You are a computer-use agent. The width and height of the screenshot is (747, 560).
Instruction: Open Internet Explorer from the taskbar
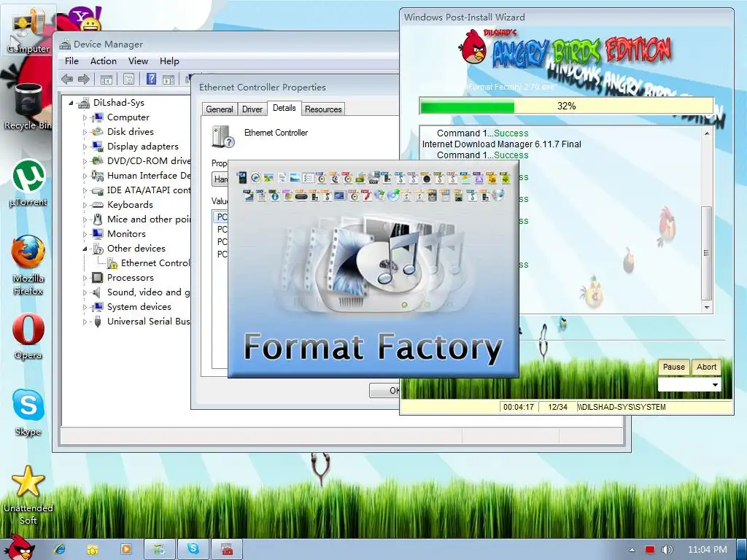tap(60, 549)
